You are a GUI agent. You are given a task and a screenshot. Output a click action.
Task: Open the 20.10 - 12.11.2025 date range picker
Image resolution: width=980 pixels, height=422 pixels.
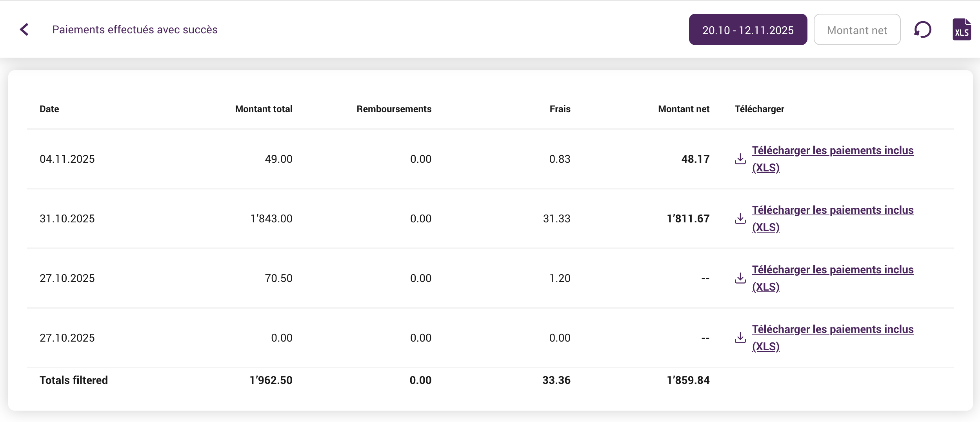pos(747,29)
